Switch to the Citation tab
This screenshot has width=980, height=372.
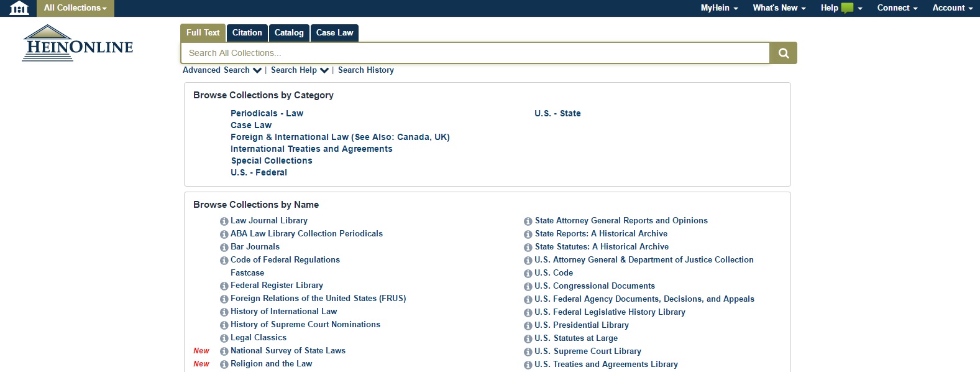pyautogui.click(x=247, y=33)
